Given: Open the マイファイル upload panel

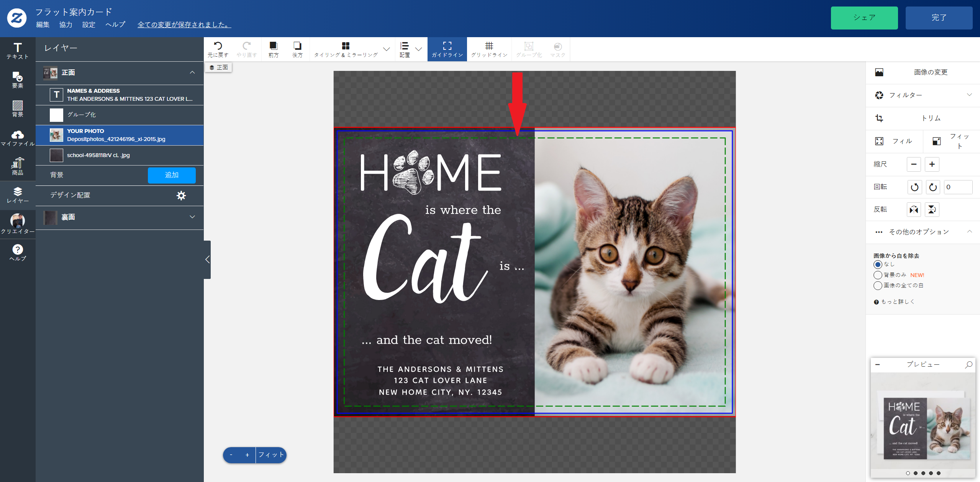Looking at the screenshot, I should (x=18, y=138).
